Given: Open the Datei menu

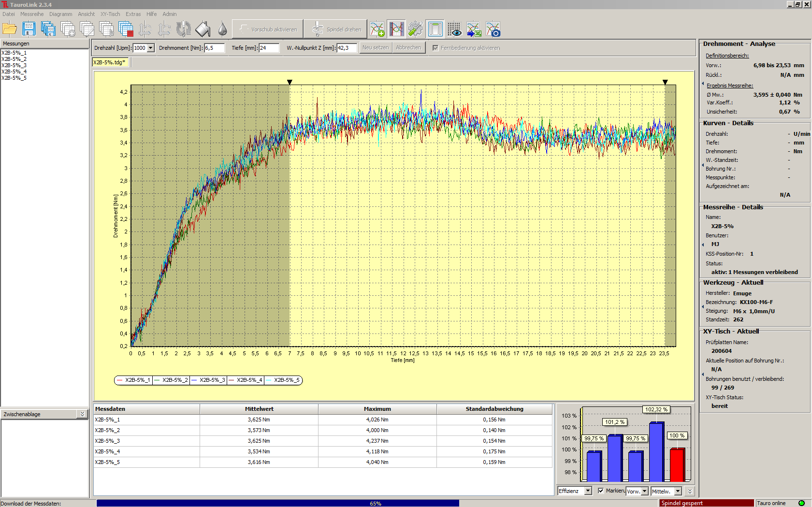Looking at the screenshot, I should pos(9,14).
